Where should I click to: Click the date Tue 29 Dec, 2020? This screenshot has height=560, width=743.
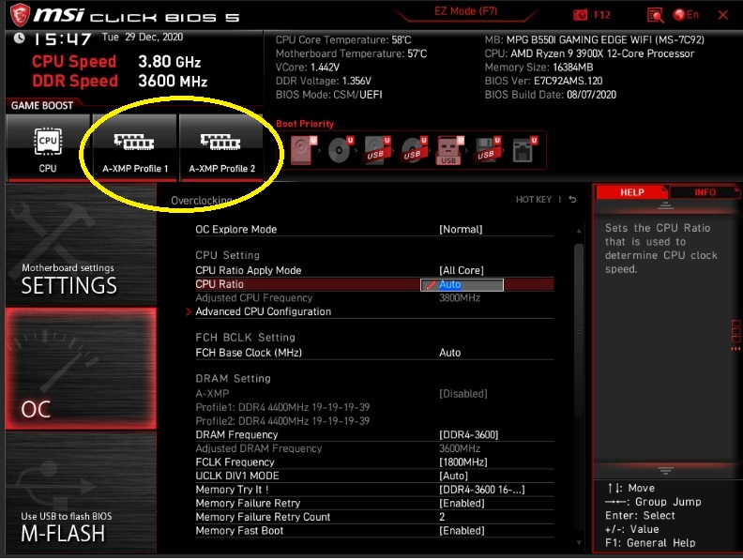pos(143,37)
